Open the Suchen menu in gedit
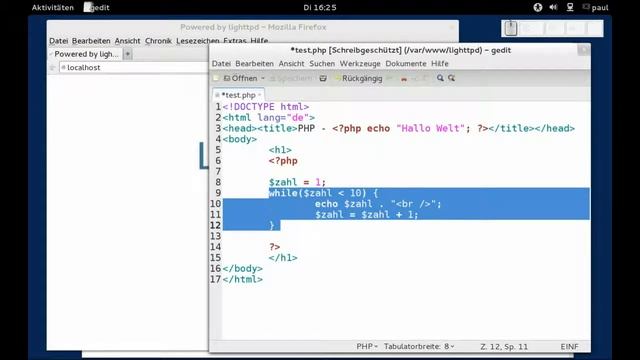This screenshot has width=640, height=360. tap(322, 64)
